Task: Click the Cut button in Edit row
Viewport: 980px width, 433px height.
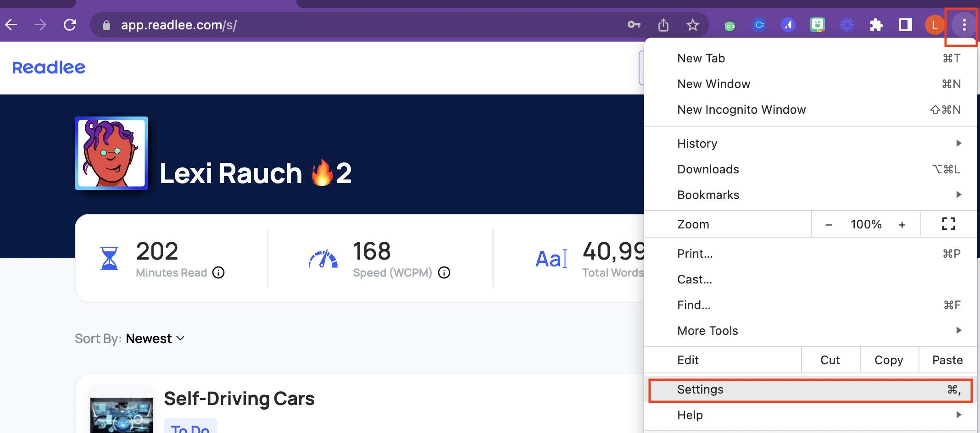Action: pos(830,360)
